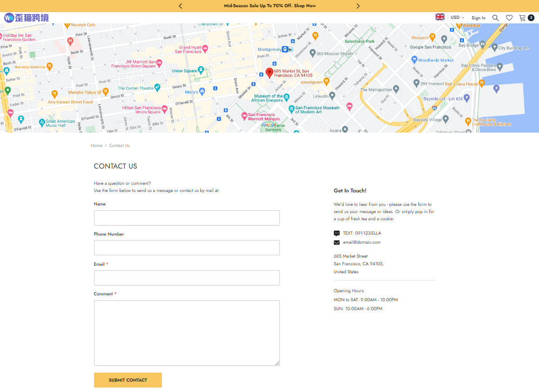The width and height of the screenshot is (539, 392).
Task: Click the envelope email icon
Action: tap(337, 243)
